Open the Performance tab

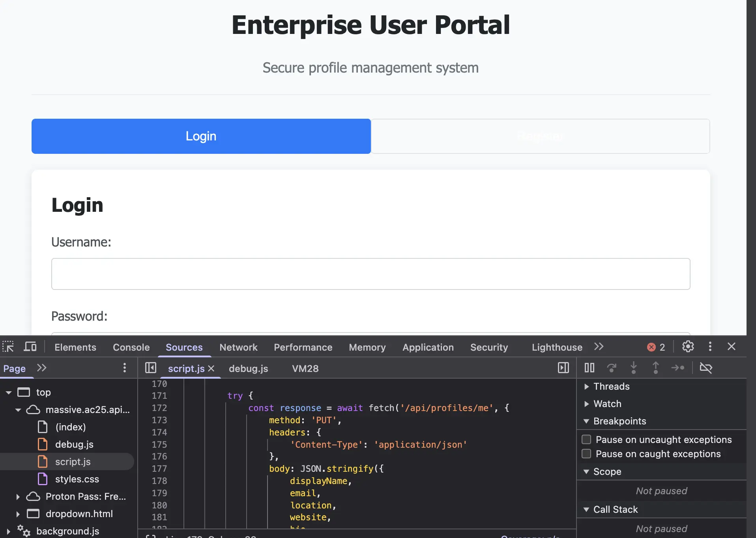pos(303,347)
